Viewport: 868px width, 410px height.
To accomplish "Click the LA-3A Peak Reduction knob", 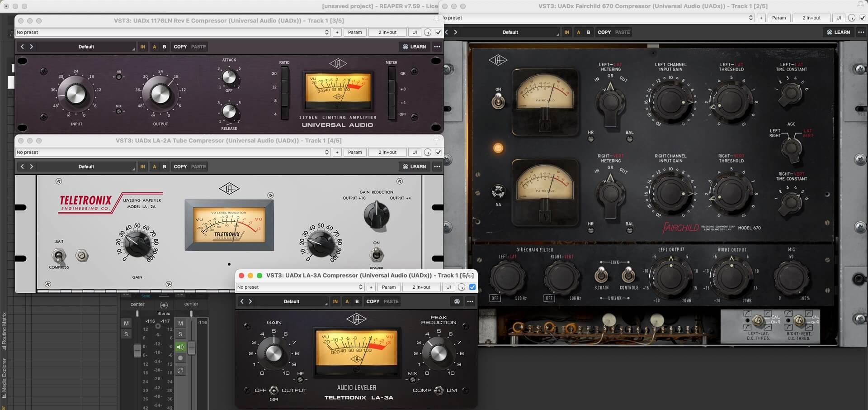I will (x=438, y=353).
